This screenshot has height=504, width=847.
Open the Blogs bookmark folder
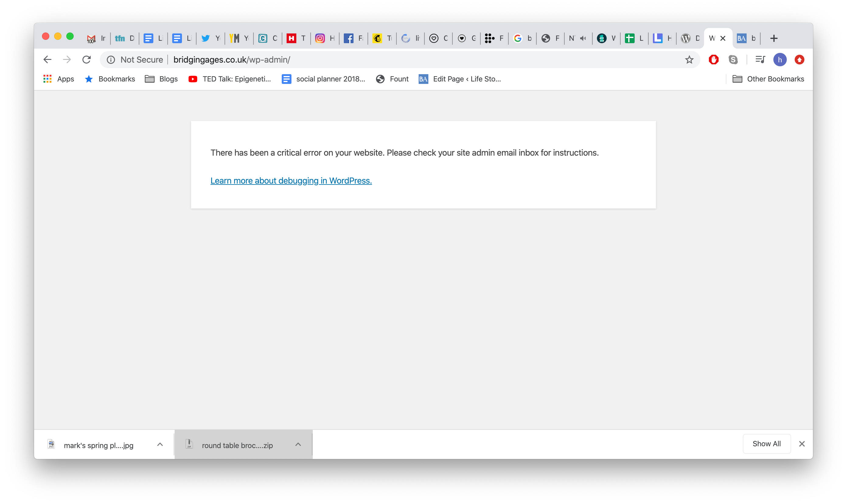coord(162,79)
